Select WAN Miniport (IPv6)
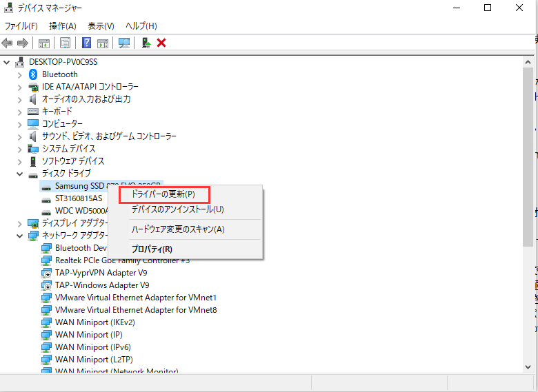This screenshot has height=392, width=538. click(x=93, y=347)
